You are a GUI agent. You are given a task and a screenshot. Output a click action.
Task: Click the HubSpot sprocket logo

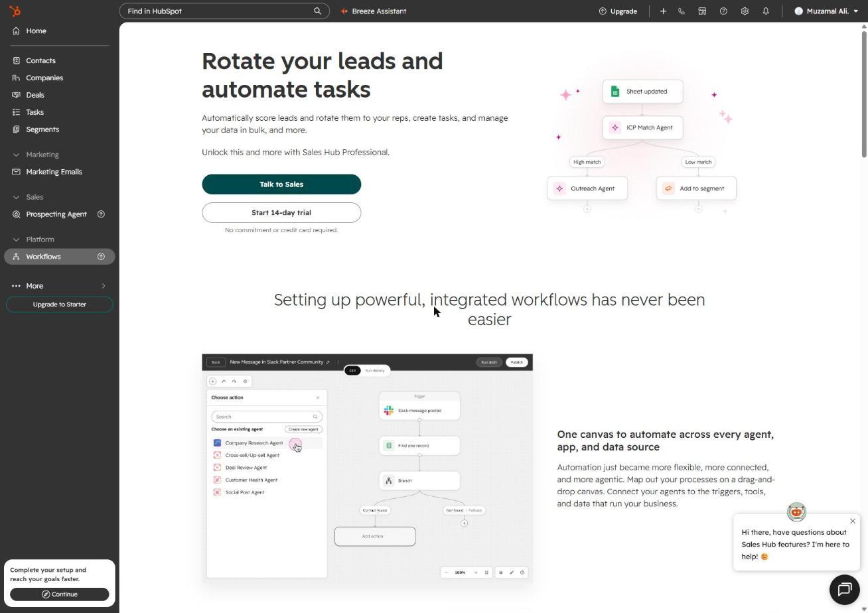[15, 11]
